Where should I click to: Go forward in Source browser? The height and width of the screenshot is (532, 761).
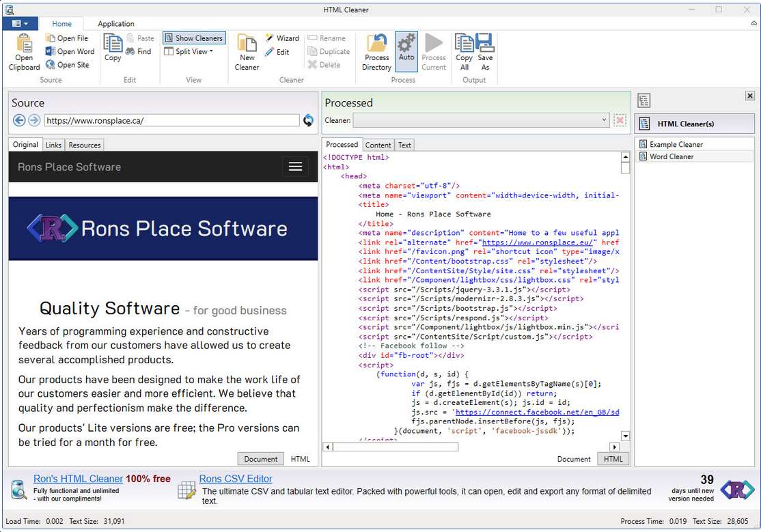(x=34, y=120)
